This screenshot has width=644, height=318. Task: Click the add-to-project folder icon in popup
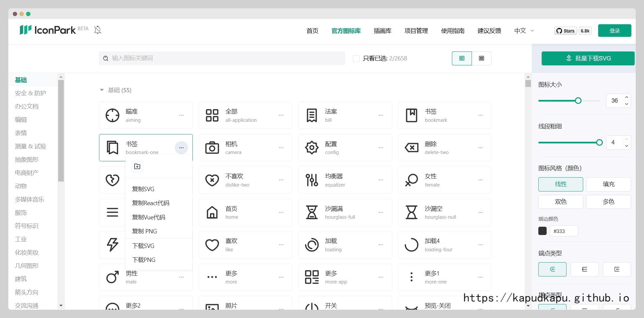click(x=137, y=166)
